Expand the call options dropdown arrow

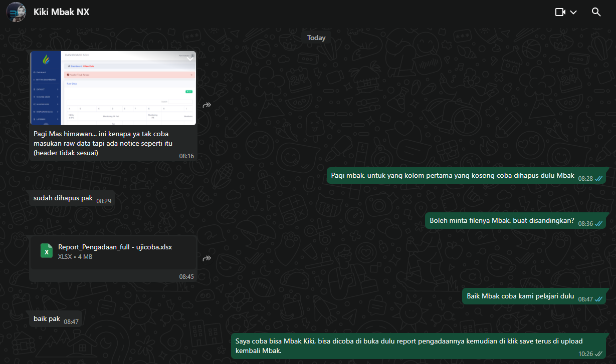pyautogui.click(x=573, y=12)
